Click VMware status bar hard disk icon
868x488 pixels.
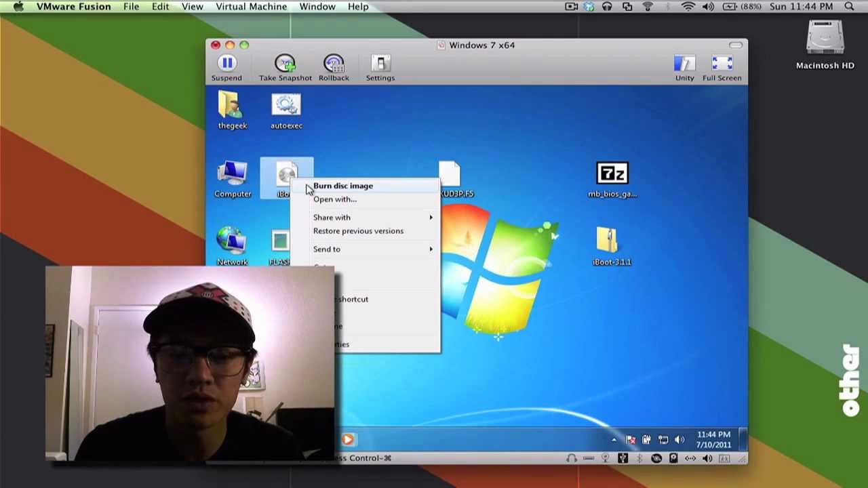pos(673,458)
